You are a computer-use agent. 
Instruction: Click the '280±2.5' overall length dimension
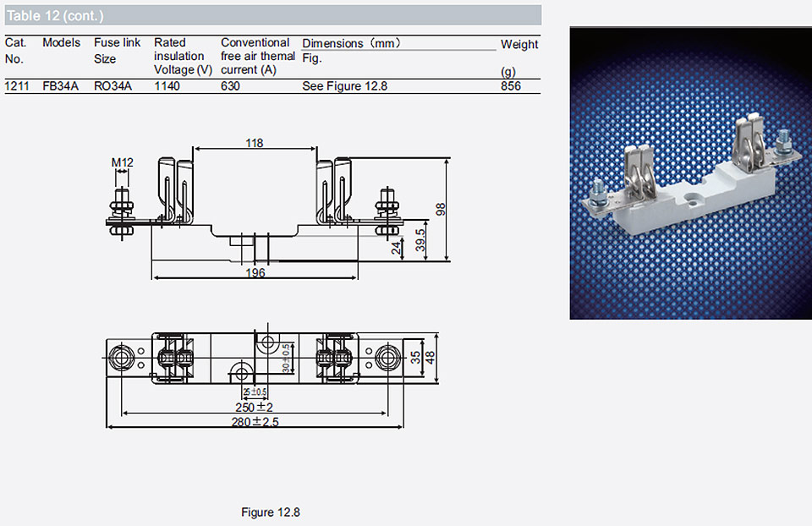(x=255, y=422)
